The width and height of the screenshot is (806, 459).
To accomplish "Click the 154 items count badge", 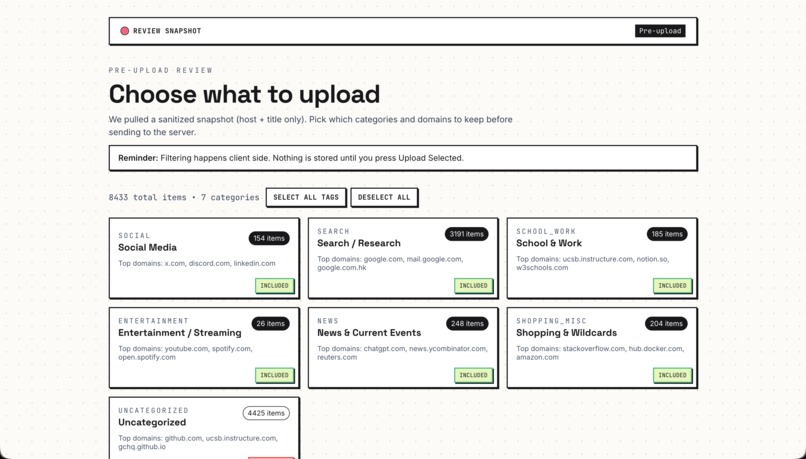I will [x=269, y=238].
